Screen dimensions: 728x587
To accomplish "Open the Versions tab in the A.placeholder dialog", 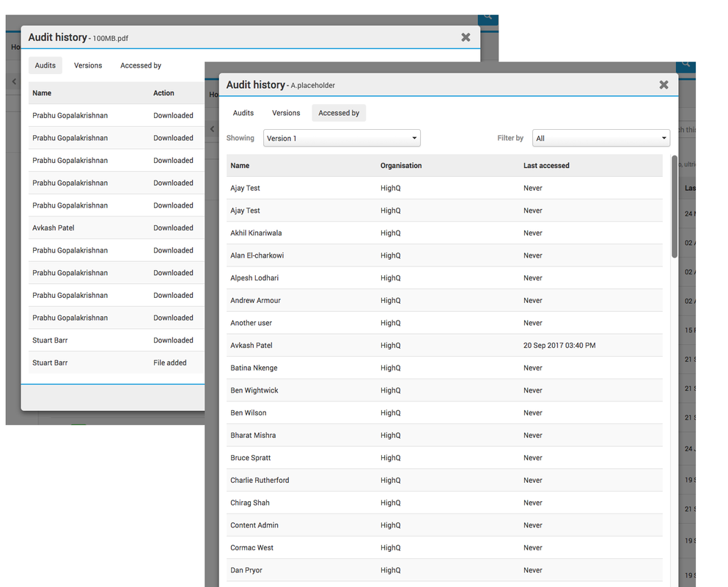I will point(286,113).
